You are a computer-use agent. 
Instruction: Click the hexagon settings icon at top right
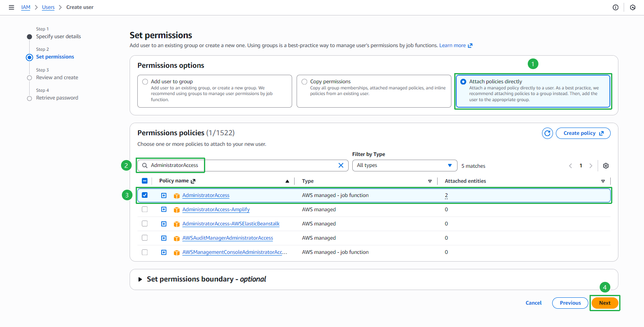point(633,7)
